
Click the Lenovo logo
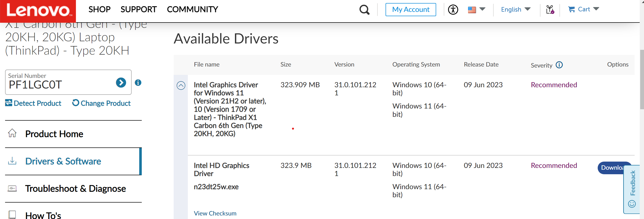pos(38,11)
